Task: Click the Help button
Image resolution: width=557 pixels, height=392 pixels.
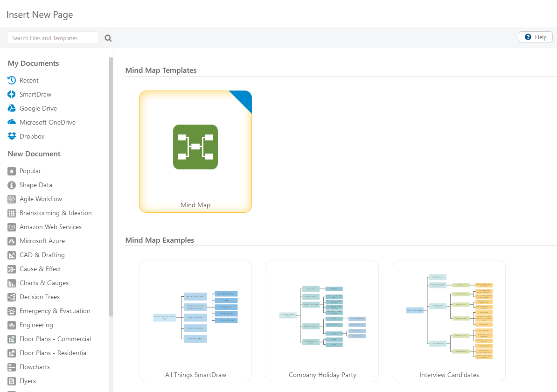Action: [x=536, y=37]
